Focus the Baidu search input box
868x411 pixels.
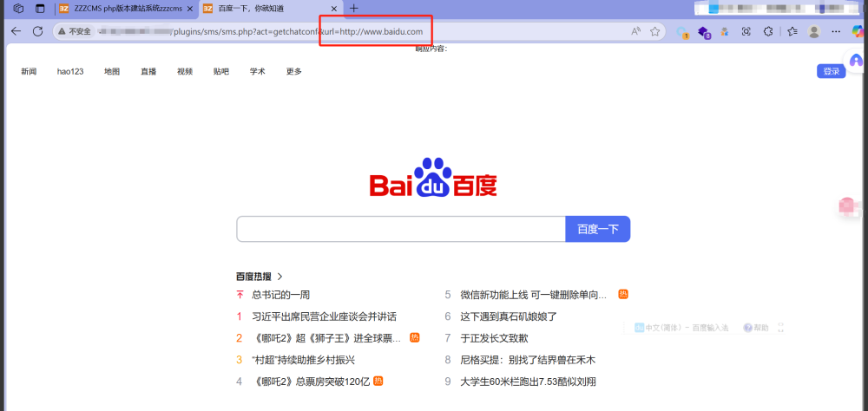click(x=401, y=229)
